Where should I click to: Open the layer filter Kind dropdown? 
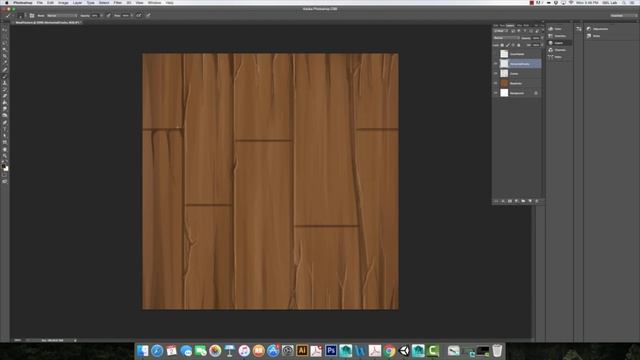pyautogui.click(x=501, y=31)
